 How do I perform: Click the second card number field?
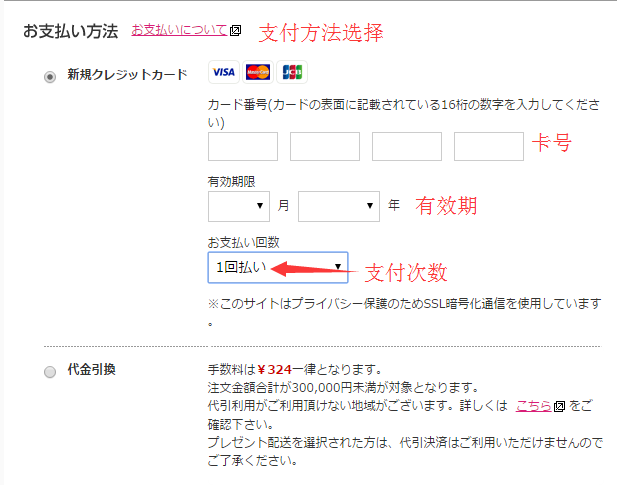pos(324,146)
